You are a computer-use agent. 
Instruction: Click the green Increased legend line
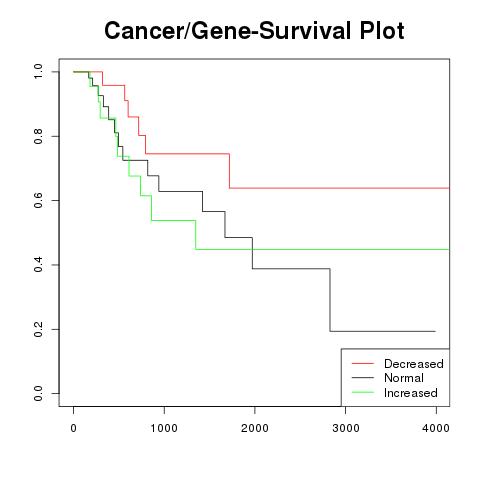pos(363,392)
